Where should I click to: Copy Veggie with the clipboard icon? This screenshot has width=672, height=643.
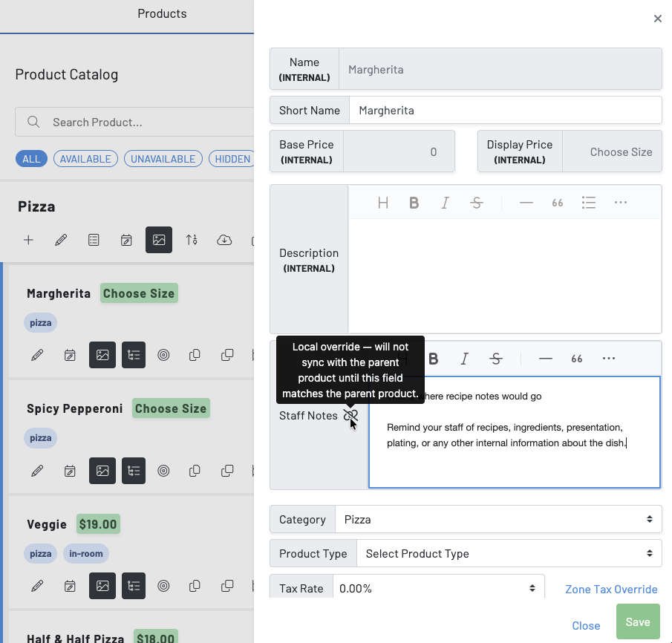(195, 586)
